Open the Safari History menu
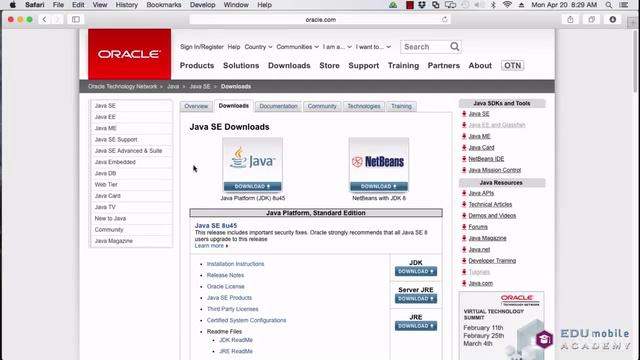The image size is (640, 360). pyautogui.click(x=126, y=5)
